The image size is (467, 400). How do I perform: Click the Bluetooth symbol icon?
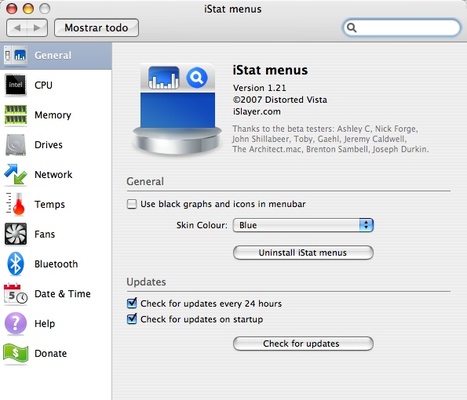pyautogui.click(x=15, y=264)
